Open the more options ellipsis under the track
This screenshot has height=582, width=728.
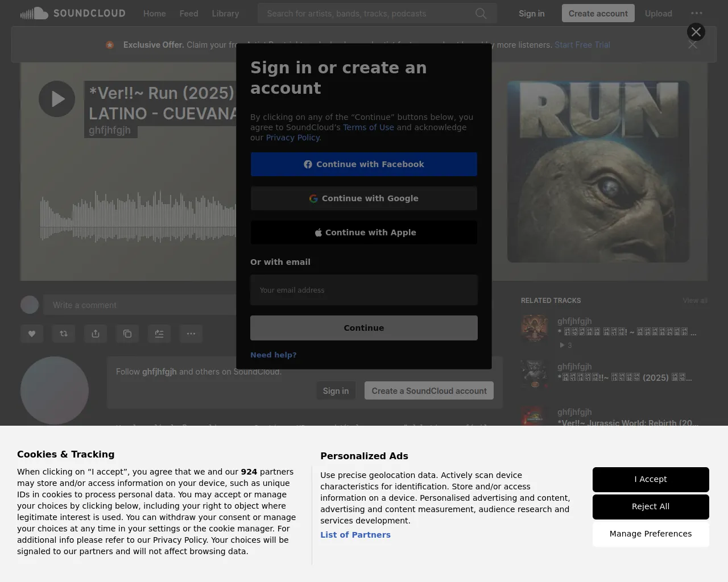(191, 334)
